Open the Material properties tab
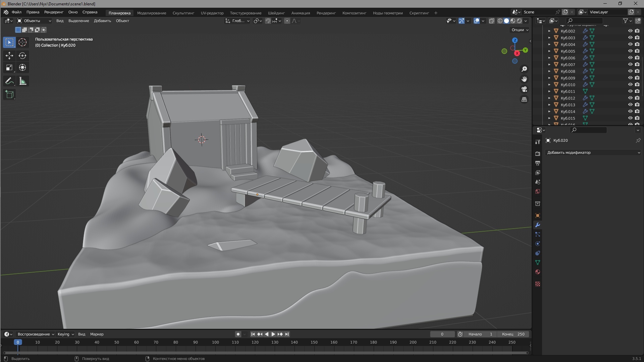Image resolution: width=644 pixels, height=362 pixels. 538,272
